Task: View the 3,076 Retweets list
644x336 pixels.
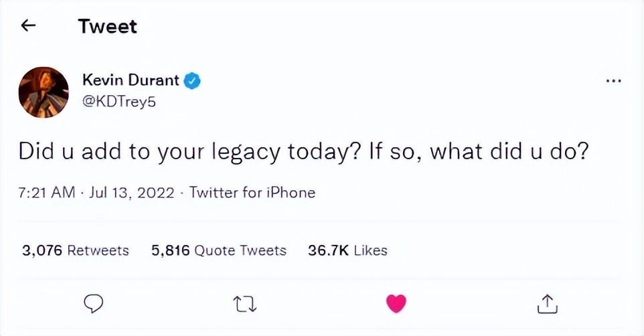Action: tap(76, 250)
